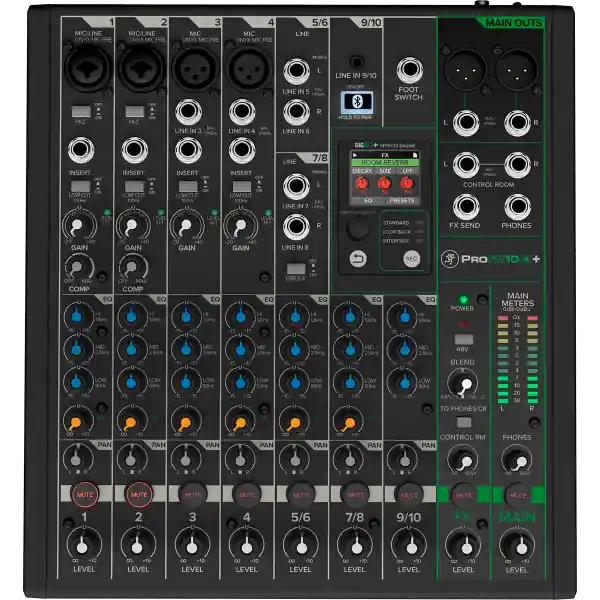Click the right MAIN OUTS XLR connector
This screenshot has width=600, height=600.
[517, 70]
